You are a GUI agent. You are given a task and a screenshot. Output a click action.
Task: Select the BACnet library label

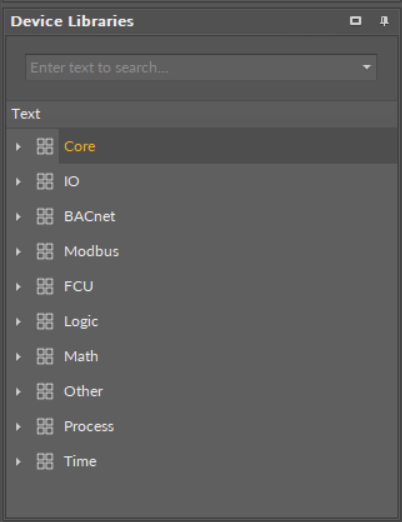90,217
